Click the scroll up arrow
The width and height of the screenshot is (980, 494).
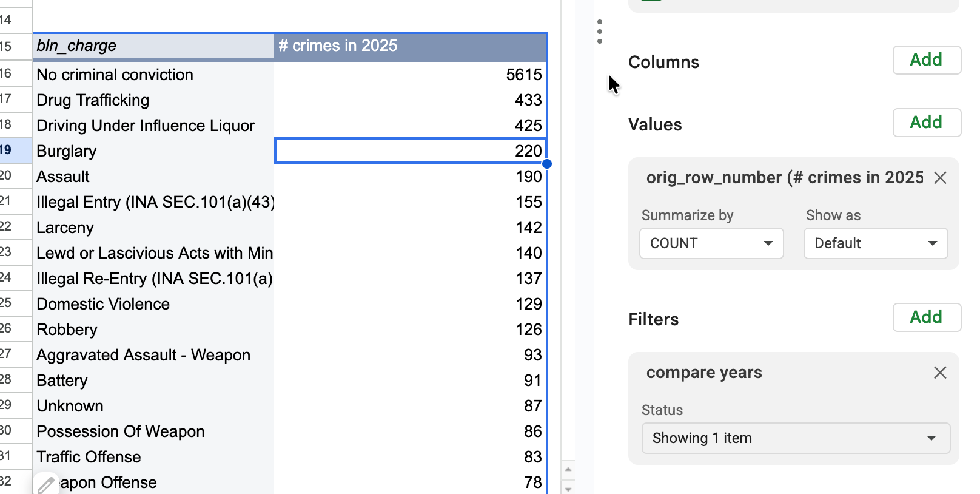coord(568,469)
